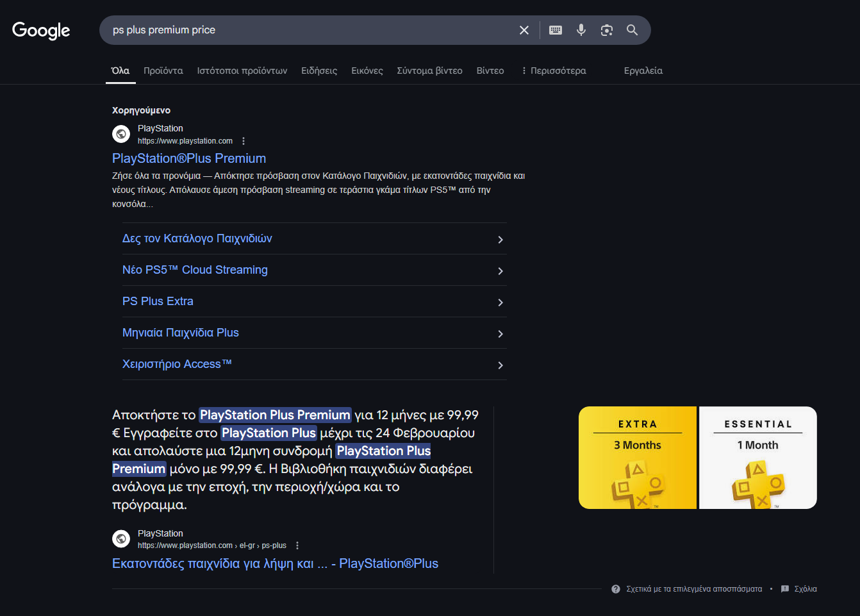Click the Google logo
860x616 pixels.
41,30
